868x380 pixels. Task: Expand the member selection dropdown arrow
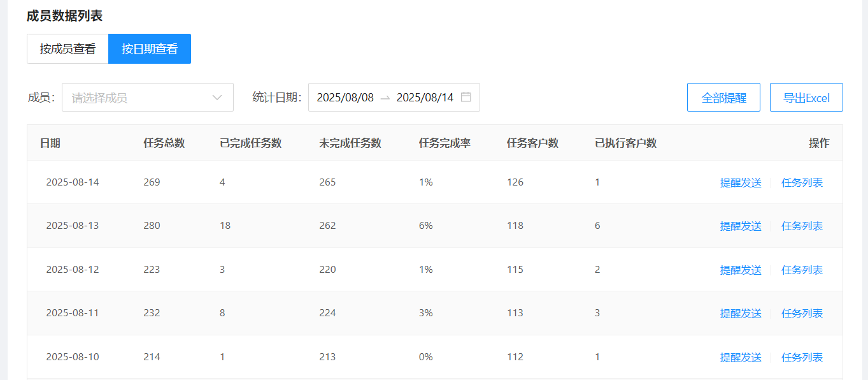pos(217,98)
